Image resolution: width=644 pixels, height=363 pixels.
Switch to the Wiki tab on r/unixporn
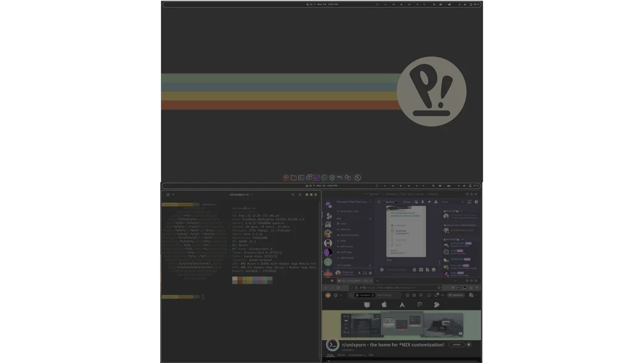[371, 355]
